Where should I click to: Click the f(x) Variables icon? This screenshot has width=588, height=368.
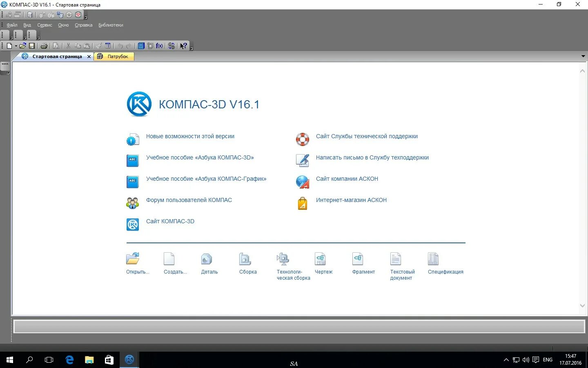tap(159, 46)
